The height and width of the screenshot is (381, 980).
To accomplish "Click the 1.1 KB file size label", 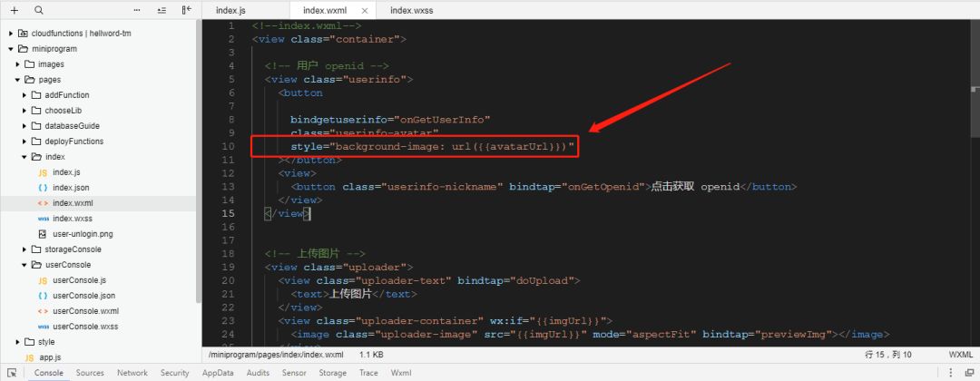I will (371, 355).
